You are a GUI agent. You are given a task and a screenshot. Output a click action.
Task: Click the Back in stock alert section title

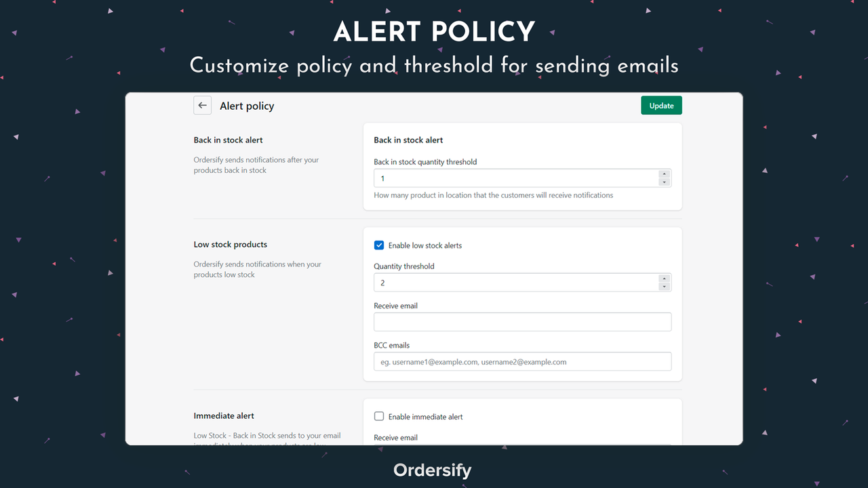(x=228, y=140)
